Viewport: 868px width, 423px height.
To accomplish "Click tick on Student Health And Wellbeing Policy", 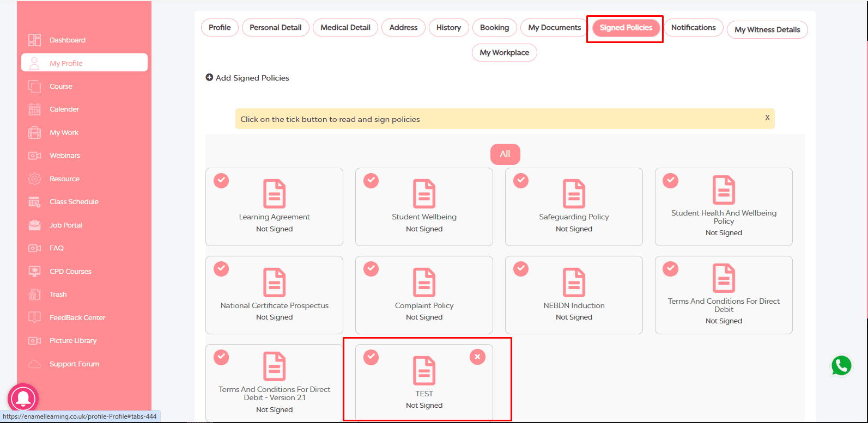I will tap(670, 180).
